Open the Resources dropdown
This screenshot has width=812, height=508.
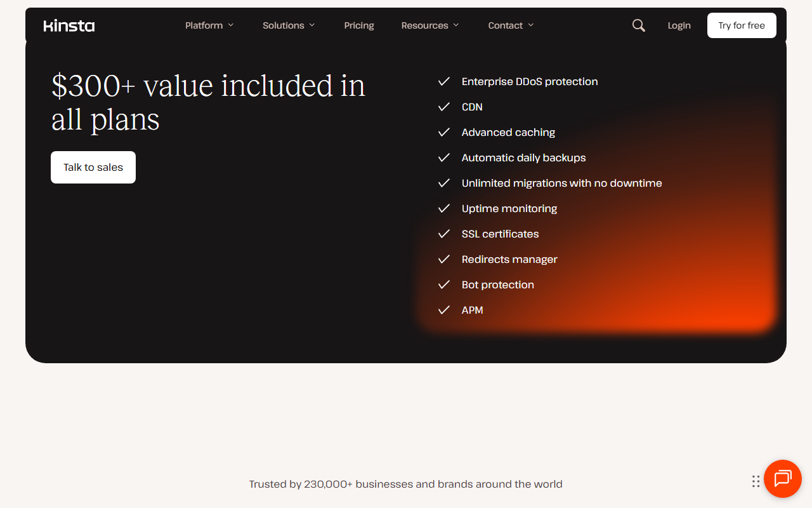[430, 25]
